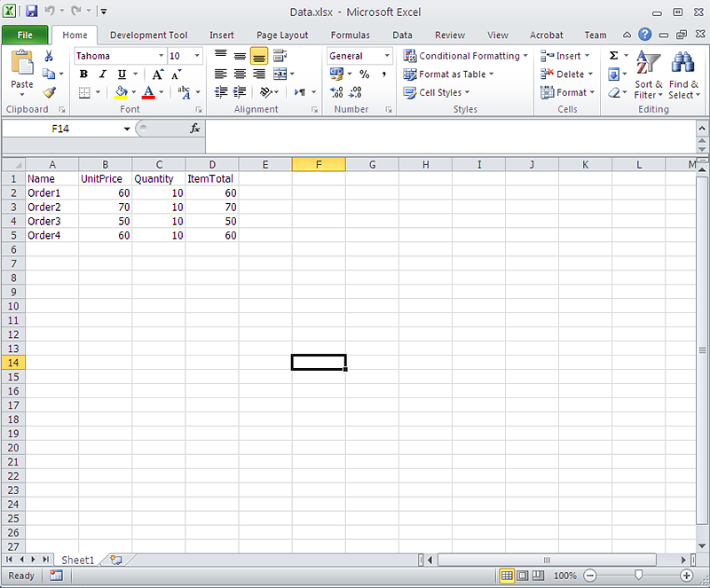
Task: Click the AutoSum sigma icon
Action: click(613, 56)
